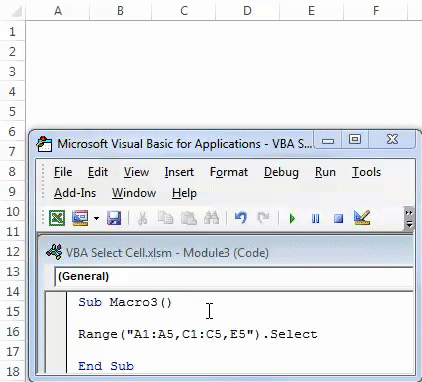422x382 pixels.
Task: Select row 10 header in Excel
Action: [x=12, y=212]
